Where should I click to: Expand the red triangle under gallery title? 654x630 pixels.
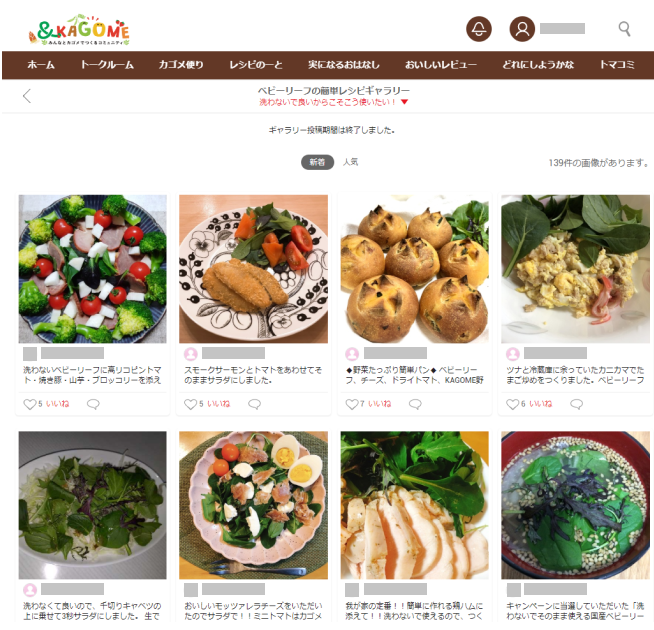404,102
